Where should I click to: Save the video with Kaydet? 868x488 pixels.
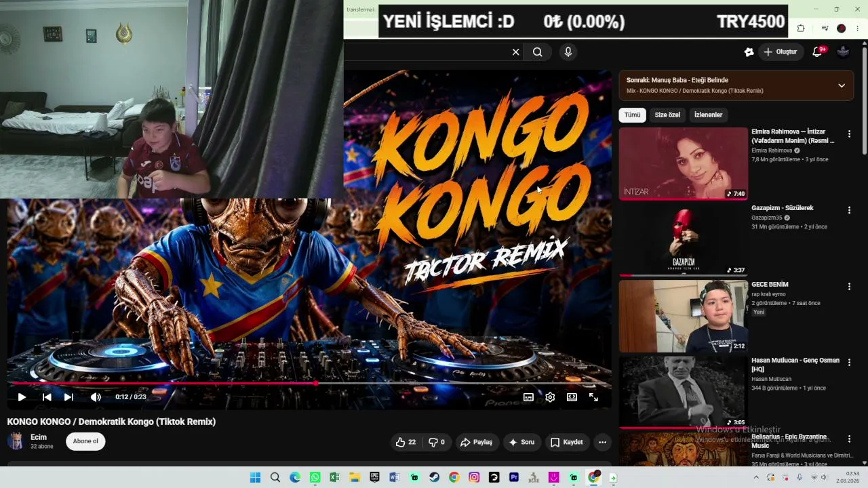click(x=567, y=442)
